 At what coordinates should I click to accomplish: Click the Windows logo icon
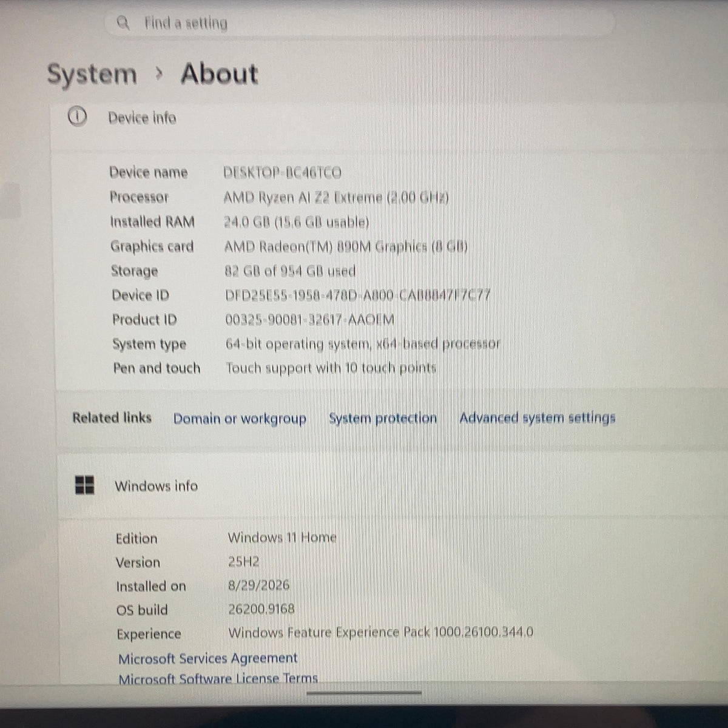(85, 485)
